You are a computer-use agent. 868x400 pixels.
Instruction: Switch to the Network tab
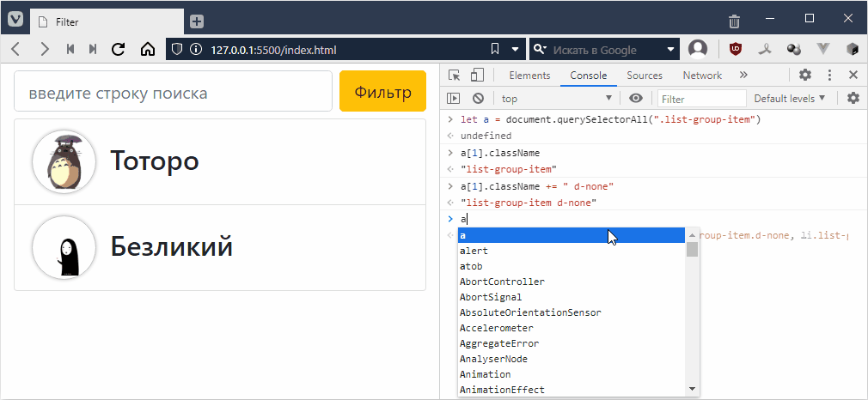click(702, 76)
